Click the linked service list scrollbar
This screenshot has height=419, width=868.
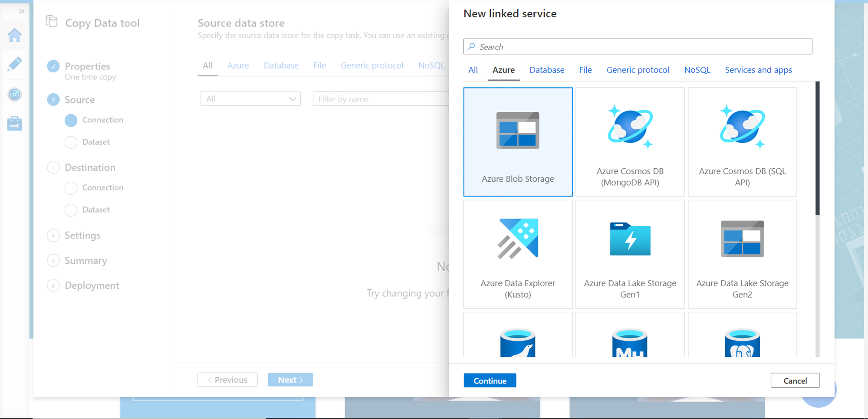818,148
